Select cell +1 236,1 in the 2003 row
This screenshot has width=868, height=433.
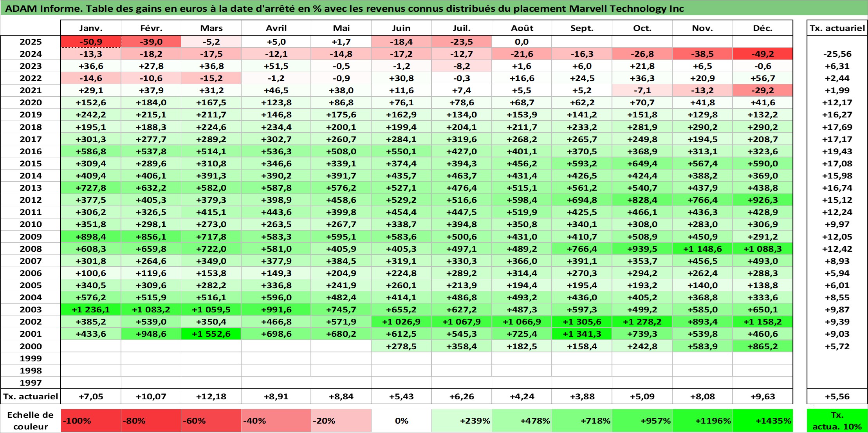91,310
